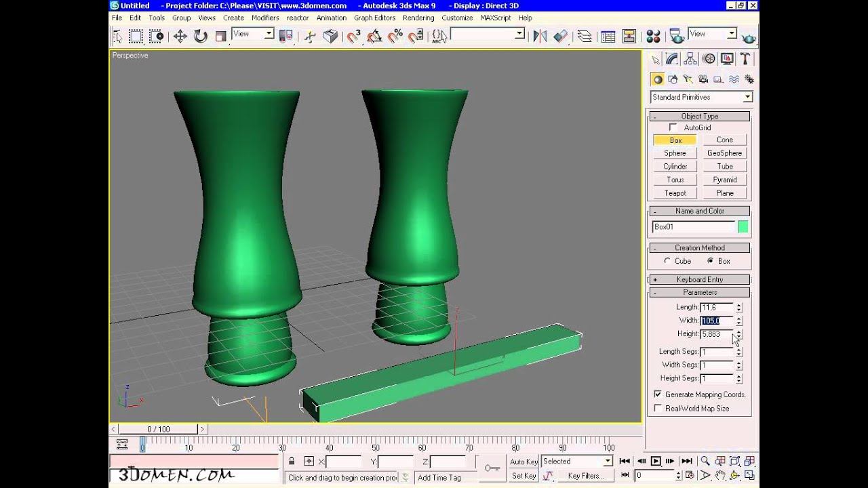The width and height of the screenshot is (868, 488).
Task: Collapse the Parameters rollout
Action: point(700,292)
